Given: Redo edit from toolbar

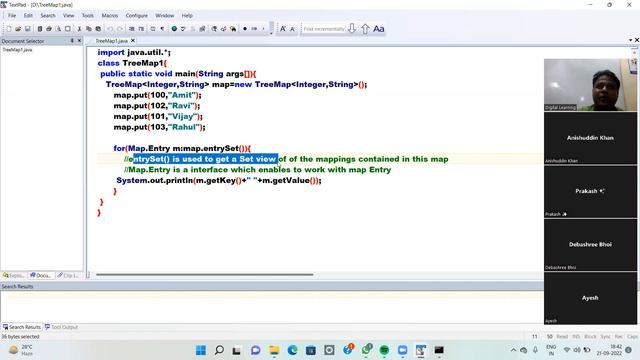Looking at the screenshot, I should (120, 29).
